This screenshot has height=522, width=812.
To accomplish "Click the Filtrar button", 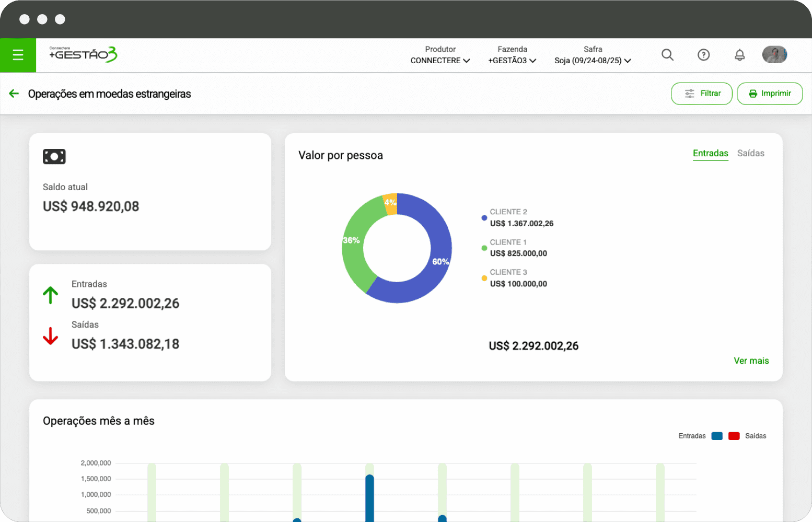I will 701,94.
